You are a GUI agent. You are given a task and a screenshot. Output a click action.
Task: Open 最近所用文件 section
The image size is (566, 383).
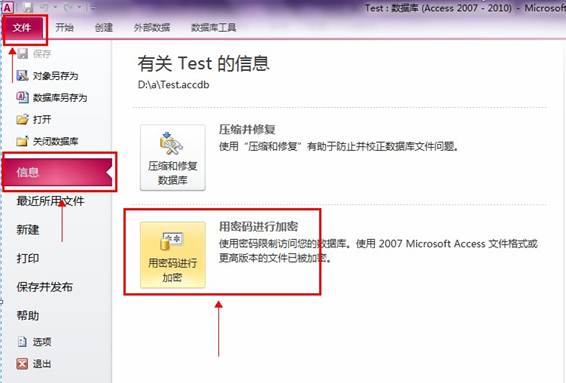point(50,201)
